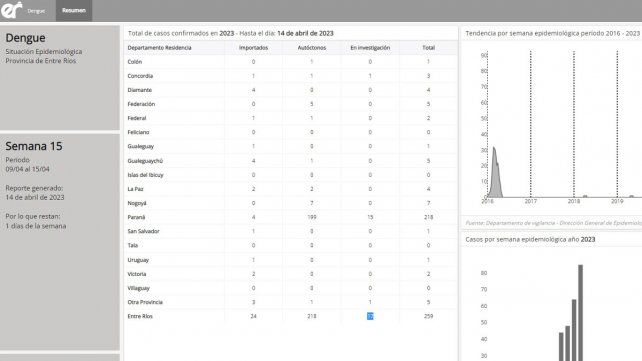Select the Victoria row name
This screenshot has width=642, height=361.
137,274
